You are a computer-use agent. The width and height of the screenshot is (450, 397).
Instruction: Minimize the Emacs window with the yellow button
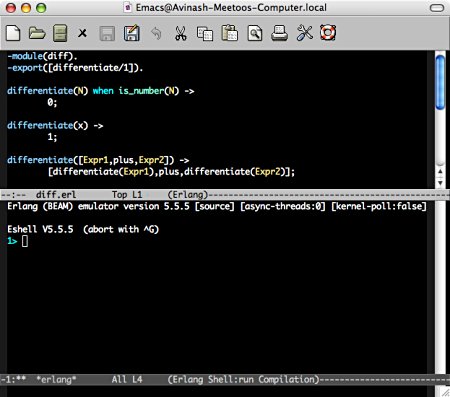(26, 8)
